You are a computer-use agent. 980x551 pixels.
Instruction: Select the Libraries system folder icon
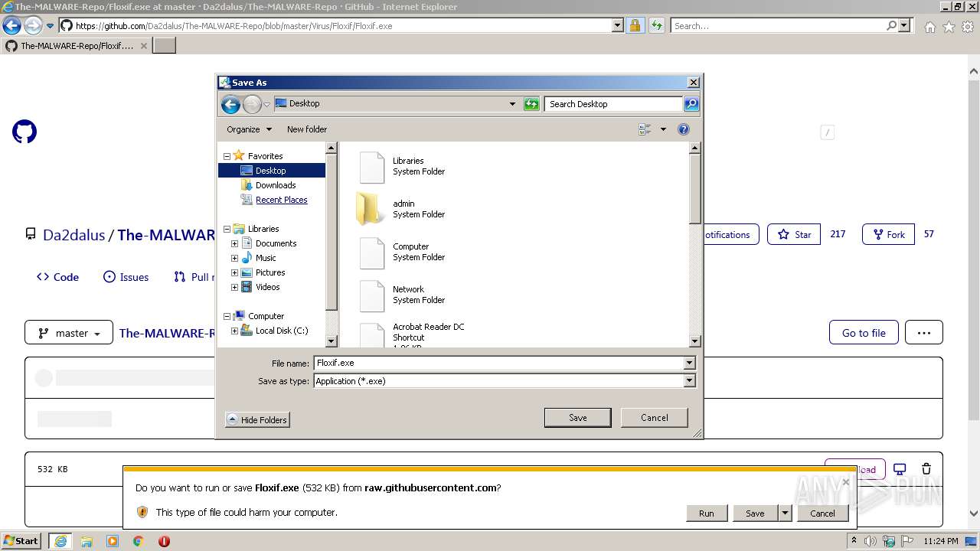[372, 167]
